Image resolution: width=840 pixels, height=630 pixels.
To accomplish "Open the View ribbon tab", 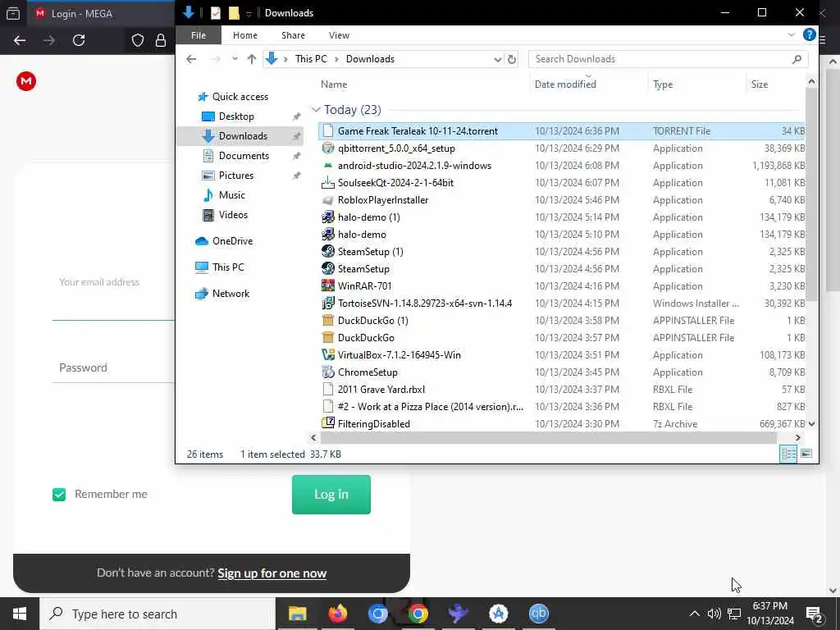I will point(339,34).
